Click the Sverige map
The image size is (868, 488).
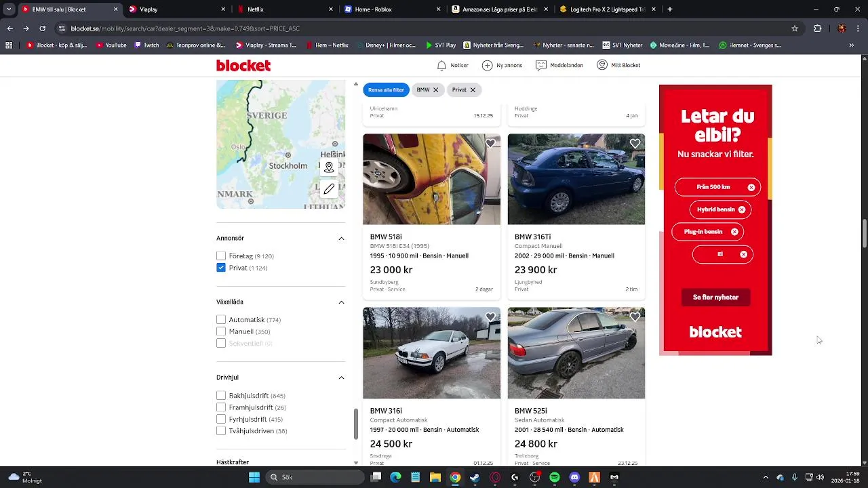point(281,144)
